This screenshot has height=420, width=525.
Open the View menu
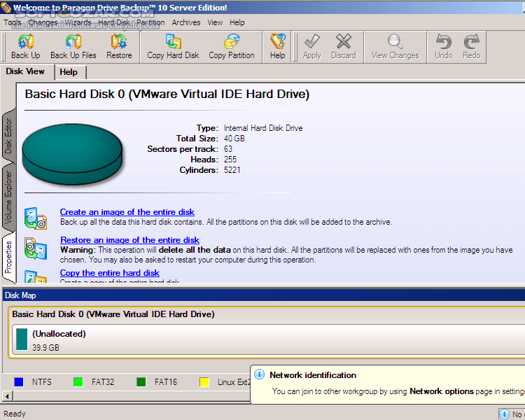click(215, 22)
